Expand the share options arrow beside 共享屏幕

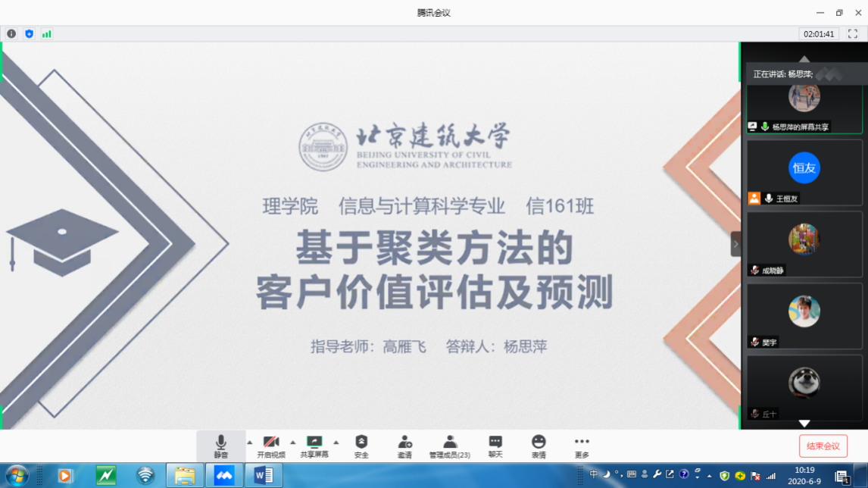(336, 443)
